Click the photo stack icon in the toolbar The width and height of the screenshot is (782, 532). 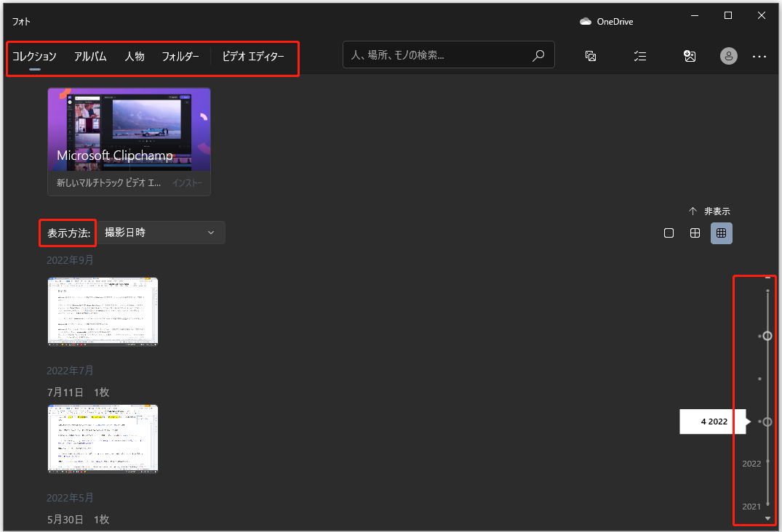591,55
